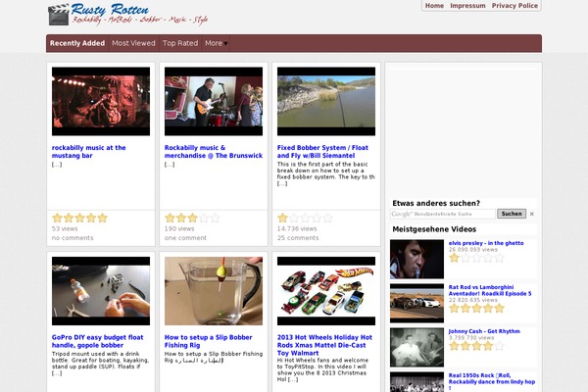Switch to Top Rated tab
This screenshot has width=588, height=392.
(180, 43)
